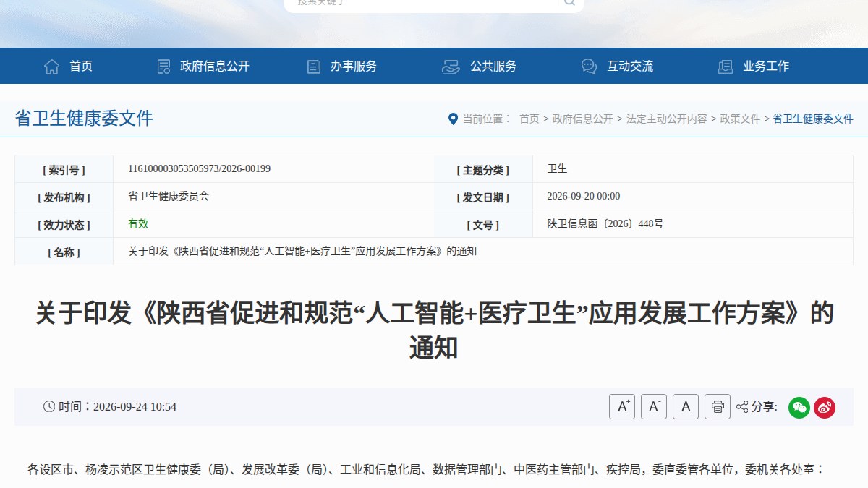This screenshot has height=488, width=868.
Task: Click the print page icon
Action: 718,407
